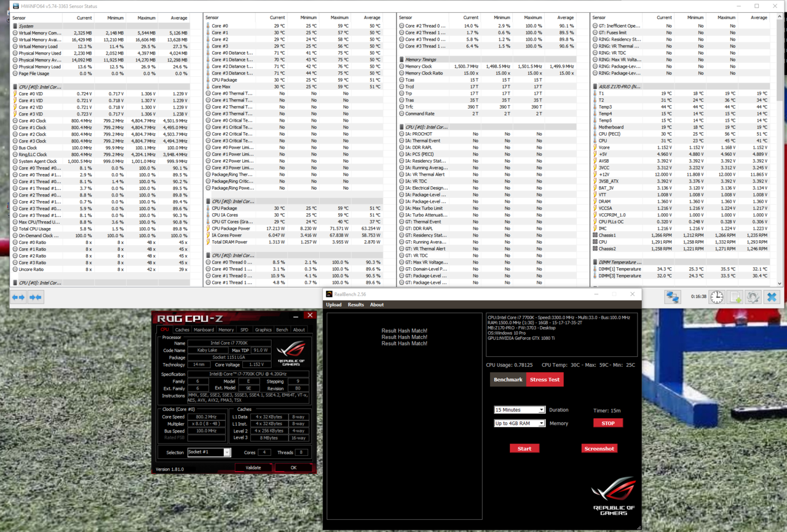787x532 pixels.
Task: Click the icon beside Uncore Ratio
Action: 15,269
